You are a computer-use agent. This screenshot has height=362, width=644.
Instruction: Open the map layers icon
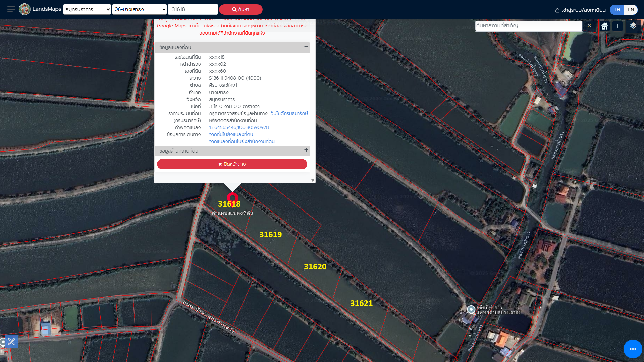pyautogui.click(x=633, y=26)
